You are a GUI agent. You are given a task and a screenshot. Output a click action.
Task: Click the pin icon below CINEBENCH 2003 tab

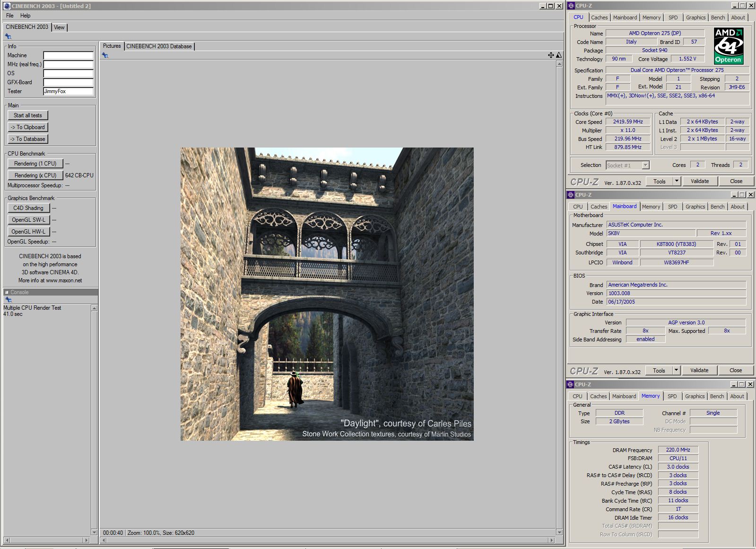point(8,36)
